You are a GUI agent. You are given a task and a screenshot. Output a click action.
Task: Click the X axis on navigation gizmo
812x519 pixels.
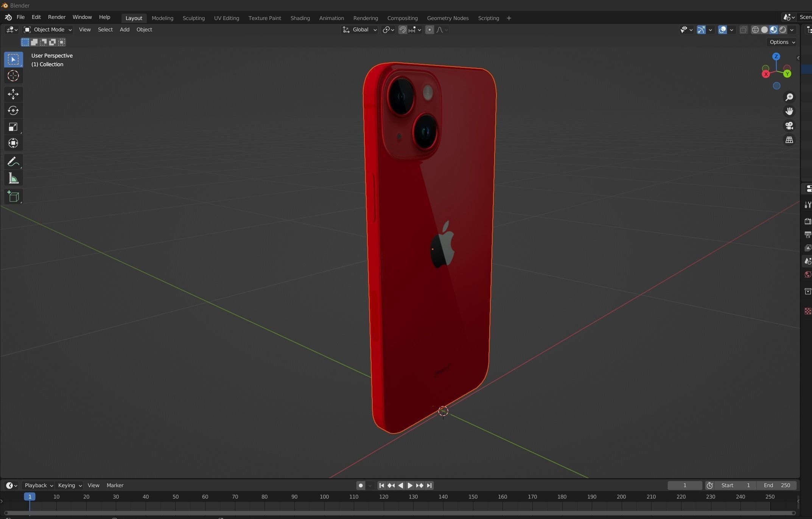[x=766, y=74]
